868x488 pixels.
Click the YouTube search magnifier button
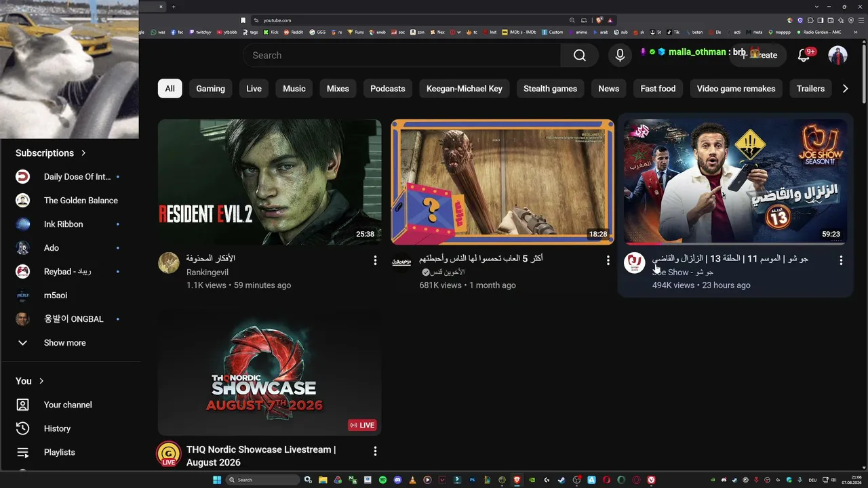click(579, 56)
